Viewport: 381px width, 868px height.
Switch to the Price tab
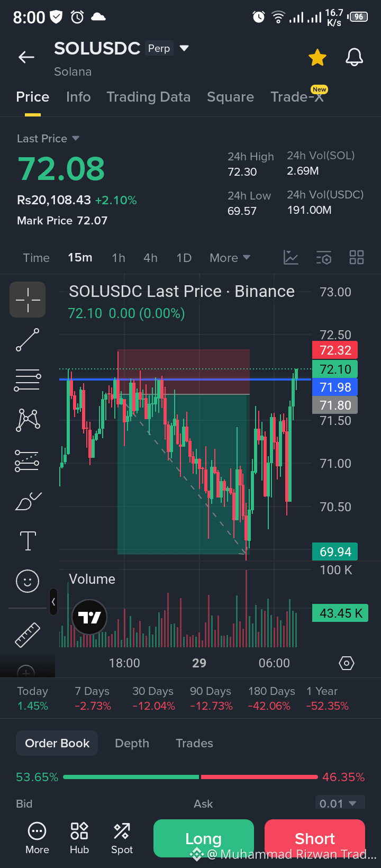point(33,97)
